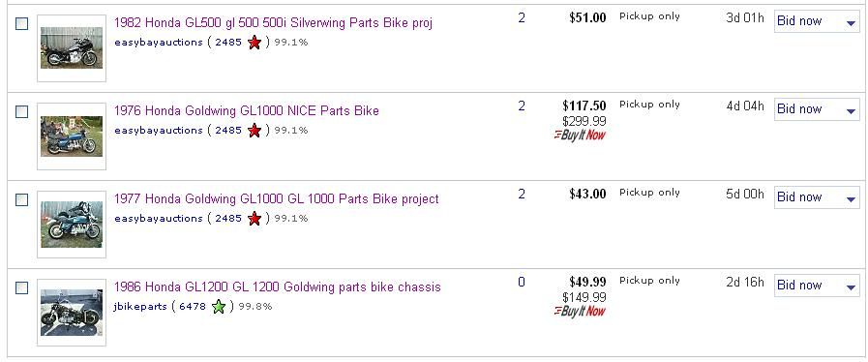Select checkbox for 1976 Goldwing GL1000 listing

coord(21,112)
